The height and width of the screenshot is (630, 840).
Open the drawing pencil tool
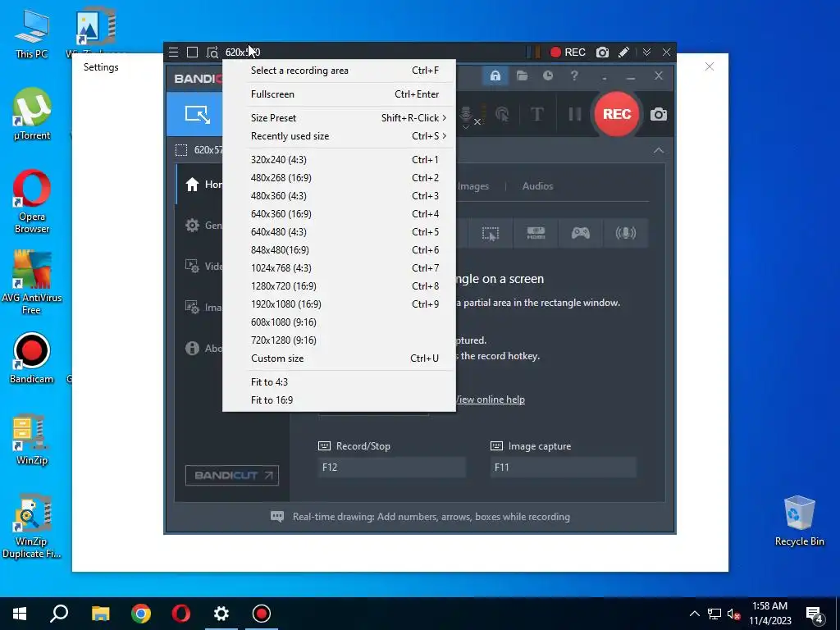pyautogui.click(x=623, y=52)
